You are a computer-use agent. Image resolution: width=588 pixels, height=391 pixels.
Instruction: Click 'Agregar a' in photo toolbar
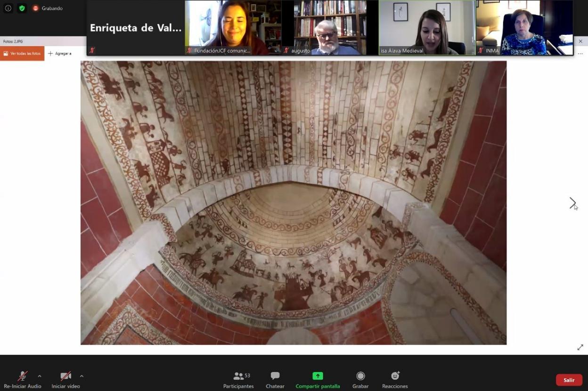click(60, 53)
